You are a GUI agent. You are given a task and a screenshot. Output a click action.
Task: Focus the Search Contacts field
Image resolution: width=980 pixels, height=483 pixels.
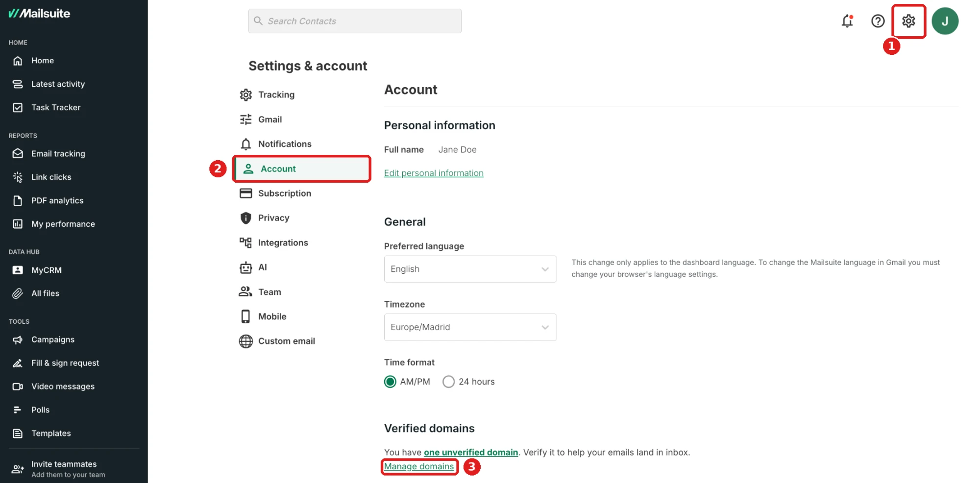[355, 21]
